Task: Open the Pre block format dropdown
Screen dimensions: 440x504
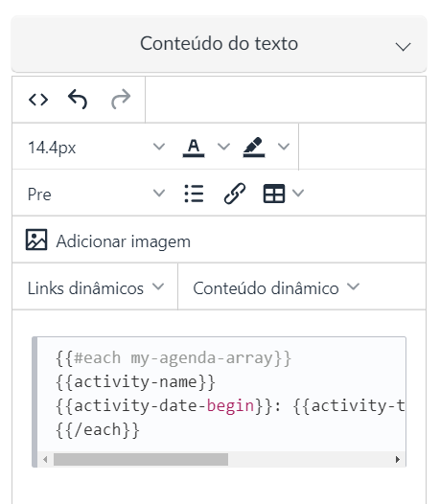Action: pyautogui.click(x=96, y=194)
